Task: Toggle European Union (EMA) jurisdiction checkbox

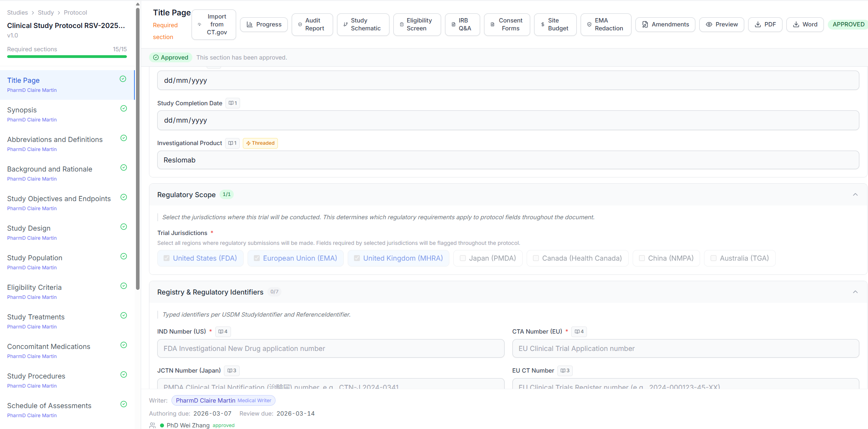Action: [257, 258]
